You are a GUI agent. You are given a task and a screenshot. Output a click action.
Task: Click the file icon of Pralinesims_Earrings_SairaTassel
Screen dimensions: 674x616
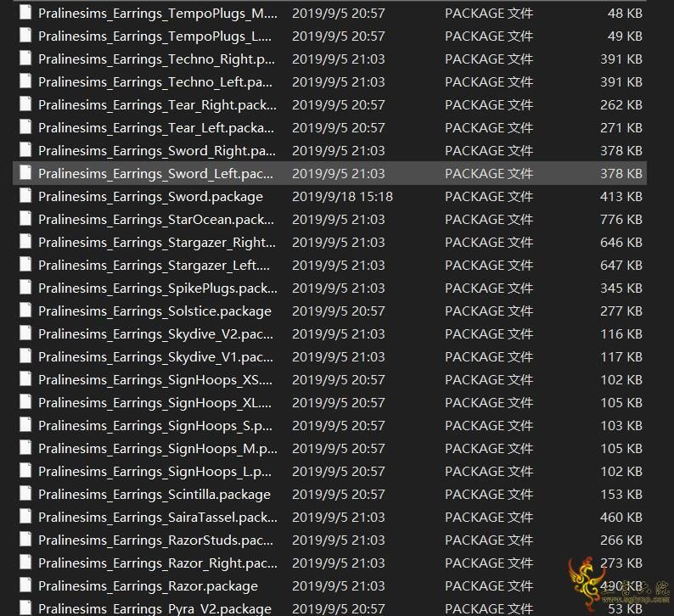25,517
